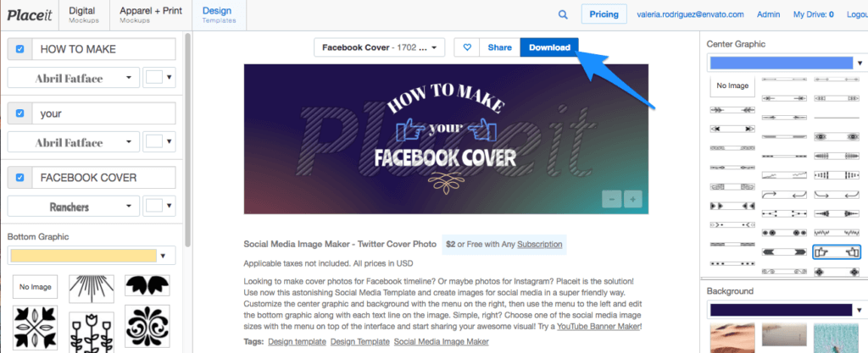Select No Image for Bottom Graphic

pyautogui.click(x=36, y=287)
